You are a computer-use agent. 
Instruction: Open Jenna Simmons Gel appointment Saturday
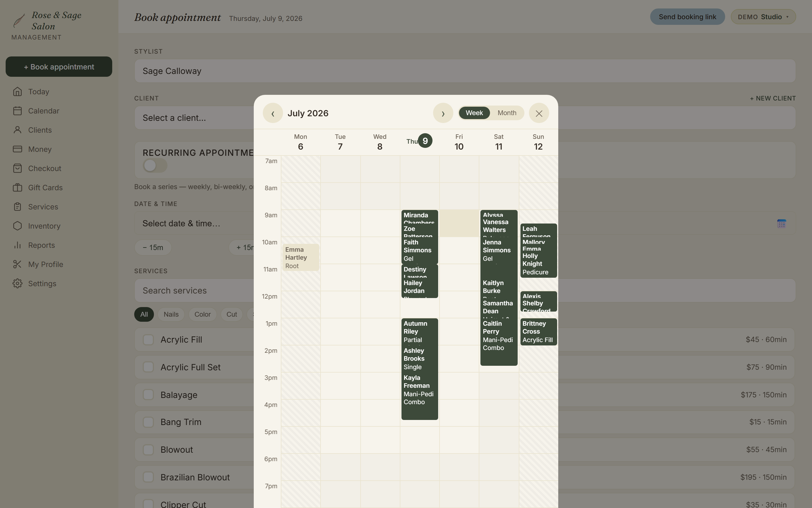(498, 250)
